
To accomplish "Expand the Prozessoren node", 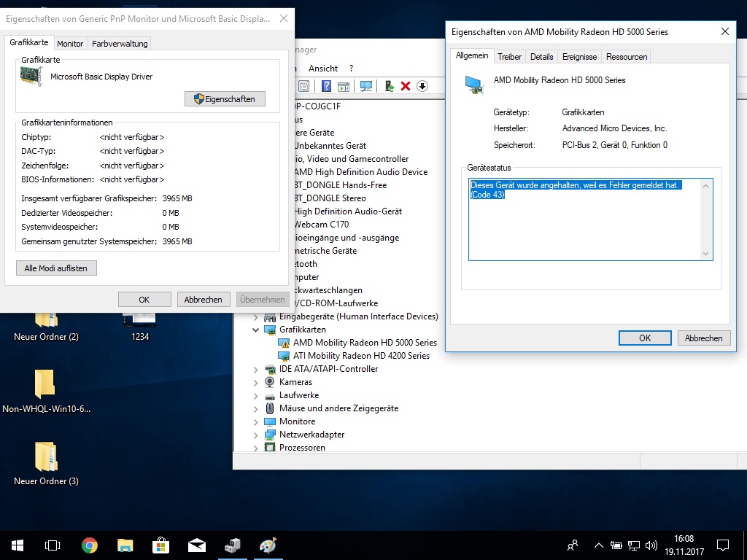I will pyautogui.click(x=256, y=448).
